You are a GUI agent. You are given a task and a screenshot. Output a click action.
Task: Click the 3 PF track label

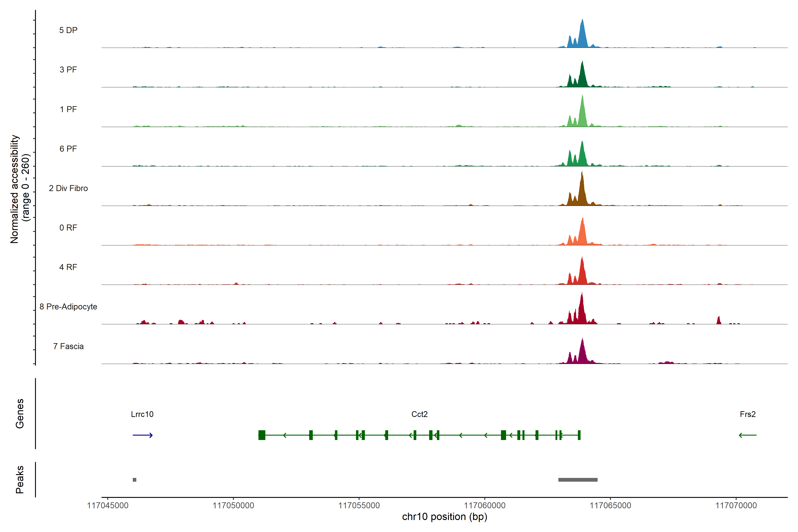point(68,70)
